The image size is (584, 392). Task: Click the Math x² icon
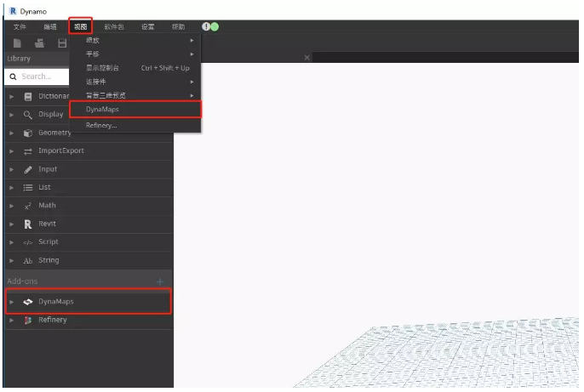click(x=28, y=206)
